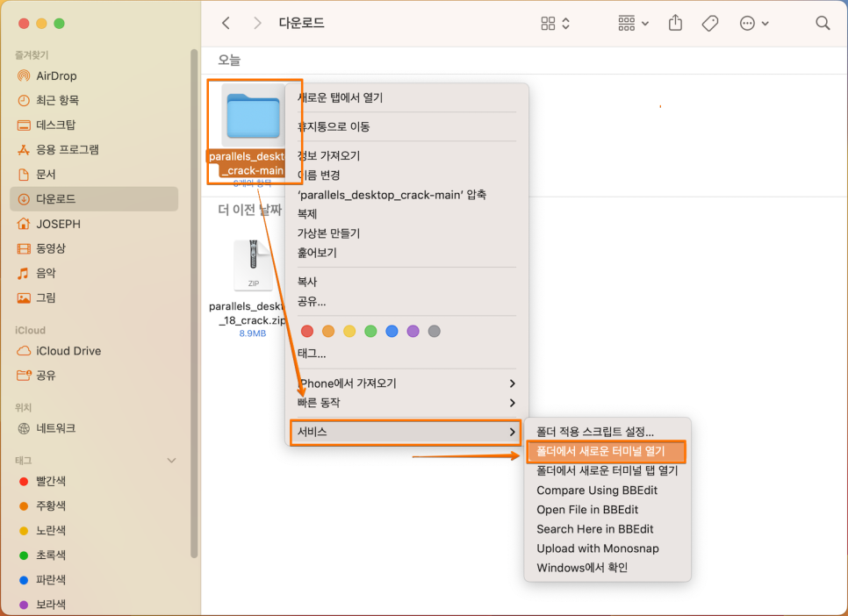Choose 폴더 적용 스크립트 설정...

[607, 432]
